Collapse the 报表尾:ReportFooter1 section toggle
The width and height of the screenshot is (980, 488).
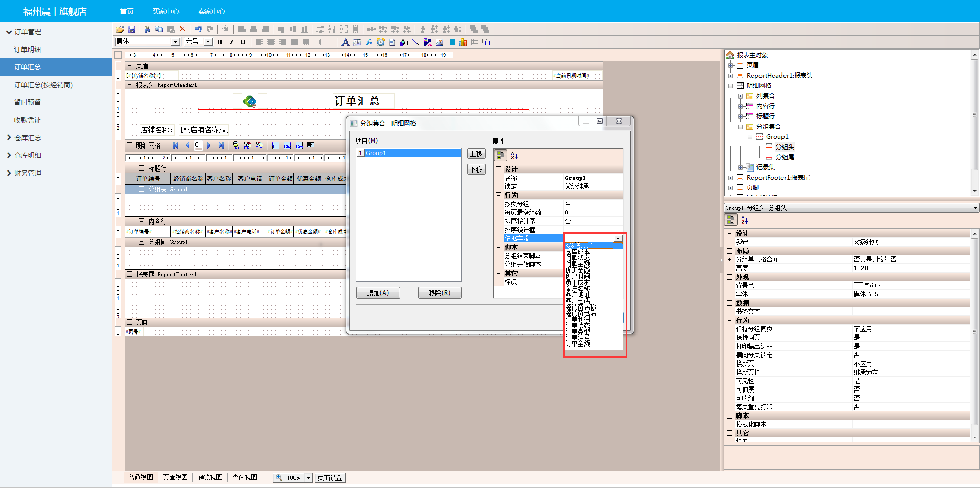point(129,274)
